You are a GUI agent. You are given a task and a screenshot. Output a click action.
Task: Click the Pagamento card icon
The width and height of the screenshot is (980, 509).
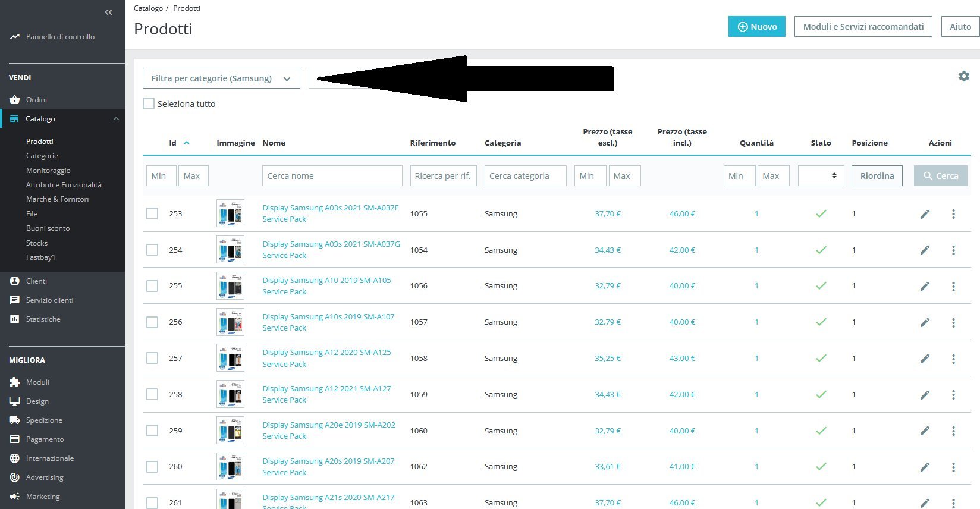pyautogui.click(x=15, y=439)
